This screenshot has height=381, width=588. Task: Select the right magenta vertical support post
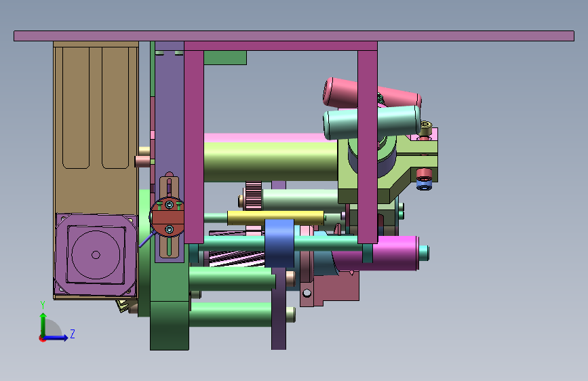pos(368,146)
